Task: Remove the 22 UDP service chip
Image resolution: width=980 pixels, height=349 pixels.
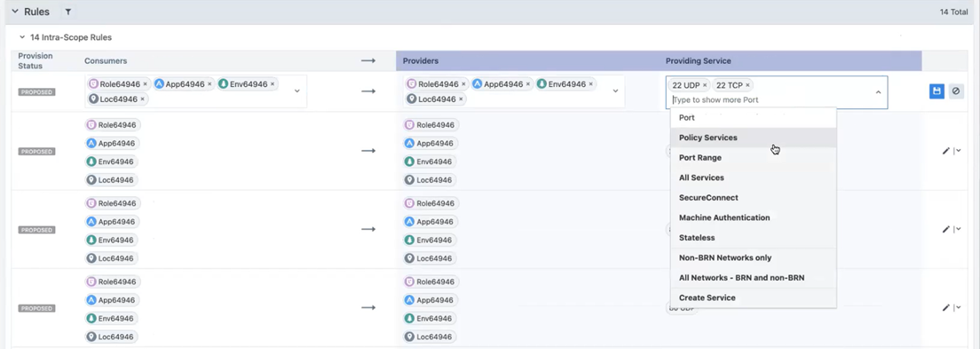Action: pos(705,85)
